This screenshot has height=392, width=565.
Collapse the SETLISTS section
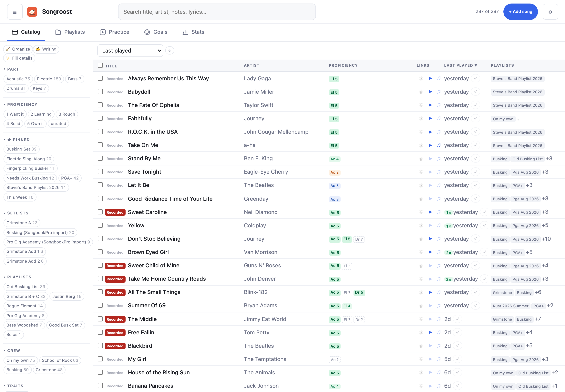coord(16,213)
